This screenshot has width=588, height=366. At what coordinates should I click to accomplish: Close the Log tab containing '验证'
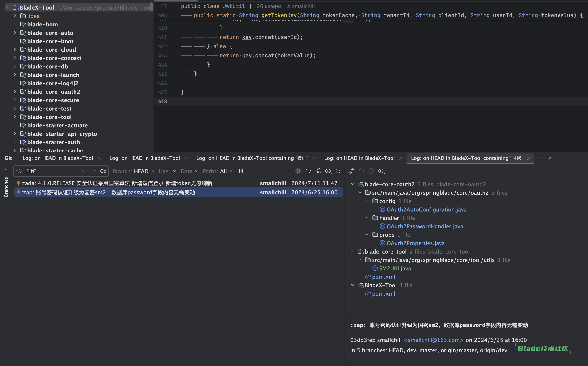tap(314, 158)
